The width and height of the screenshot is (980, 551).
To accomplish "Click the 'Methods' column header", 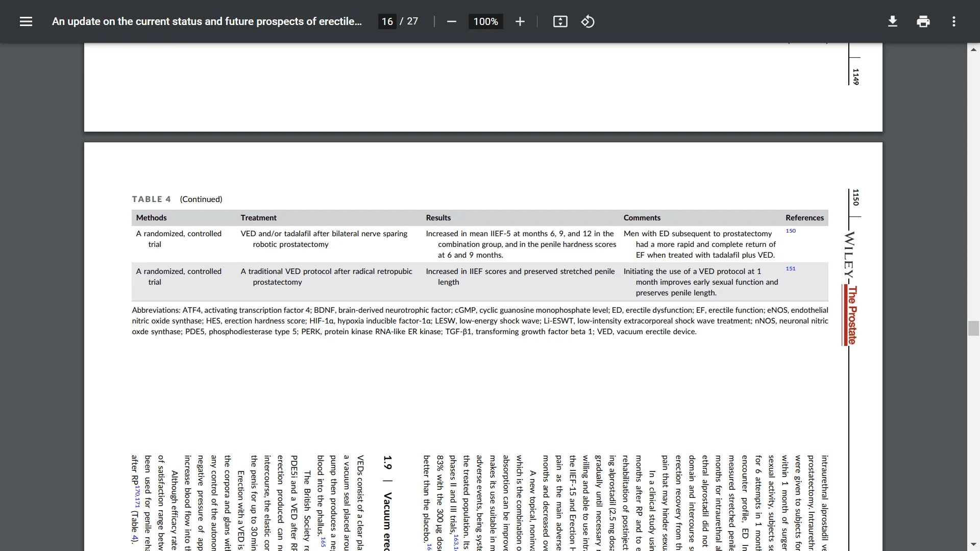I will (152, 218).
